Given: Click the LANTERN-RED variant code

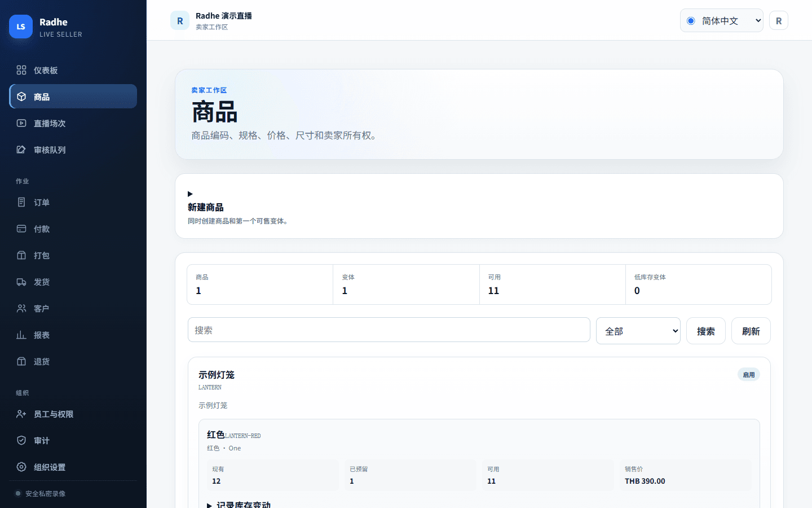Looking at the screenshot, I should (243, 436).
